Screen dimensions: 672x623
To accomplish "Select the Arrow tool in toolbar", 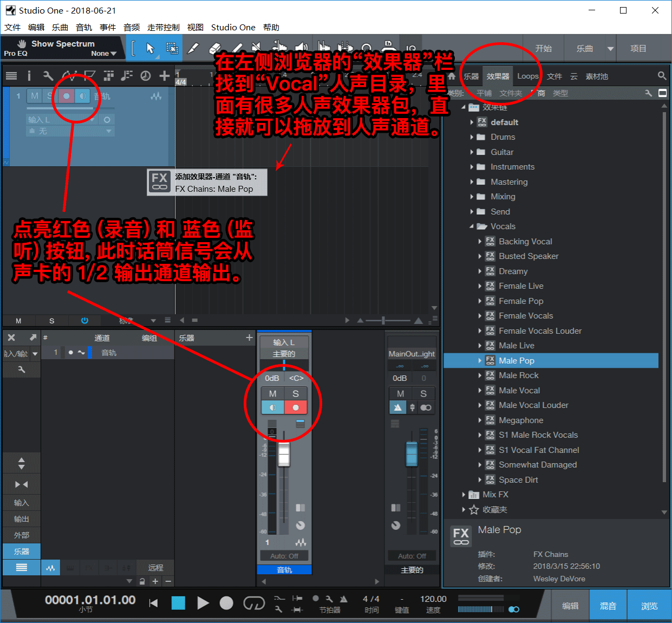I will click(151, 48).
